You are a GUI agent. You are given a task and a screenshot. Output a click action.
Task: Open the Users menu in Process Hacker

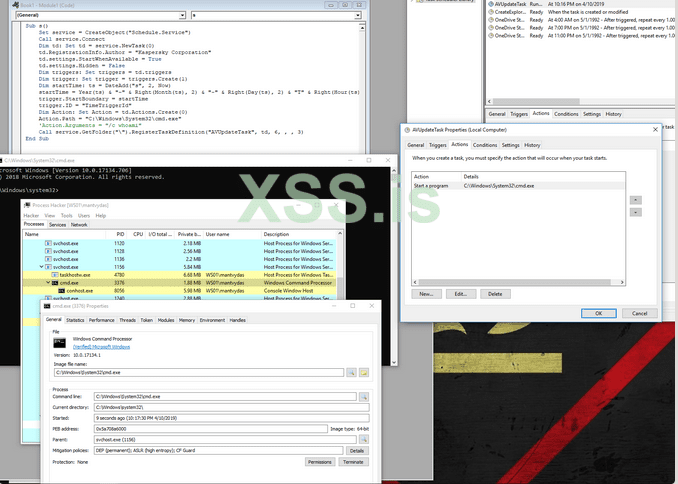click(x=84, y=215)
